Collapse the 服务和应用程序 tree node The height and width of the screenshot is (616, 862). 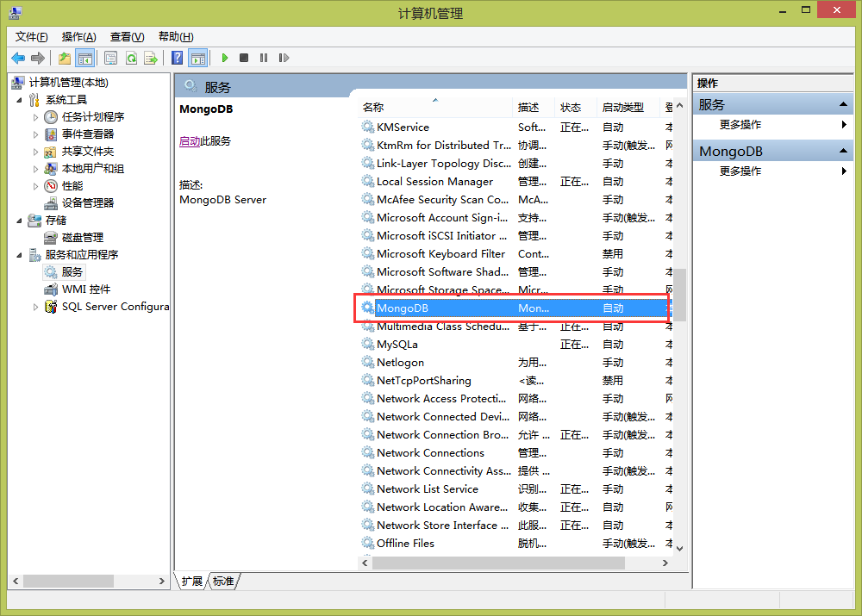(x=19, y=255)
